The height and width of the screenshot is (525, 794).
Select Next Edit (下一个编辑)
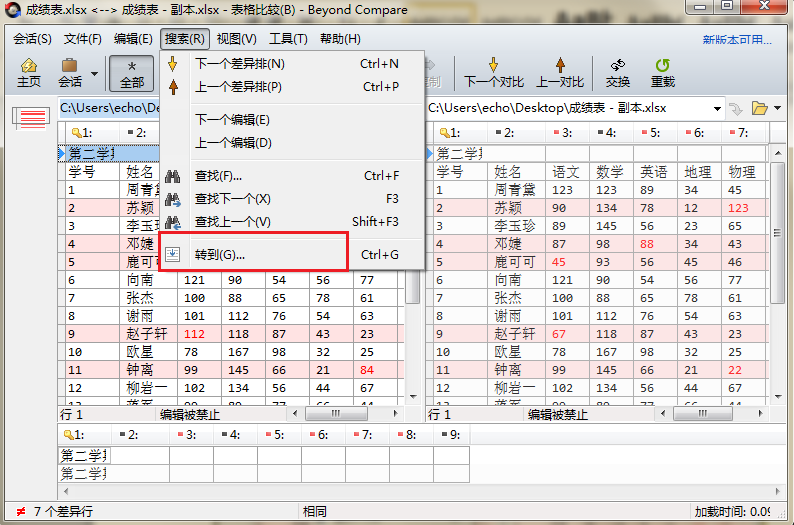point(292,119)
